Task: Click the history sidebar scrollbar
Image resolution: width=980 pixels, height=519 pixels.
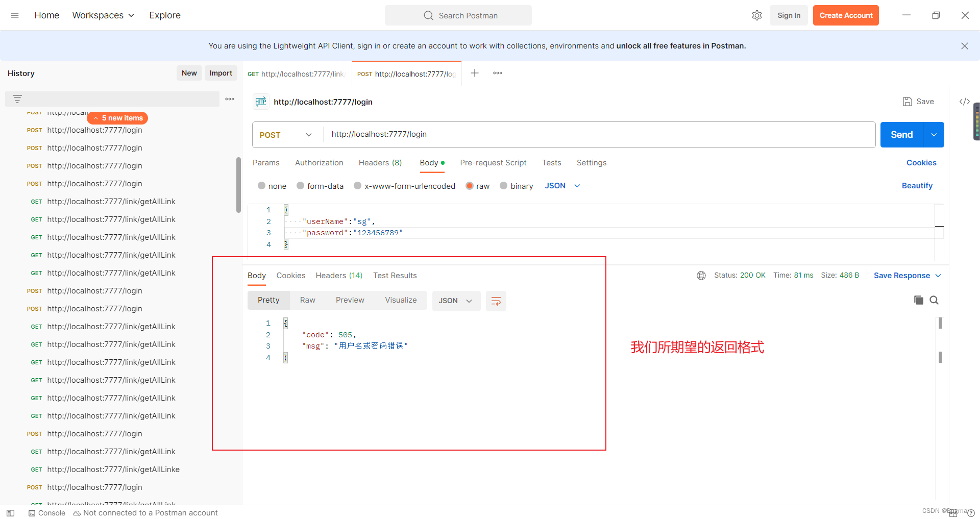Action: (x=238, y=185)
